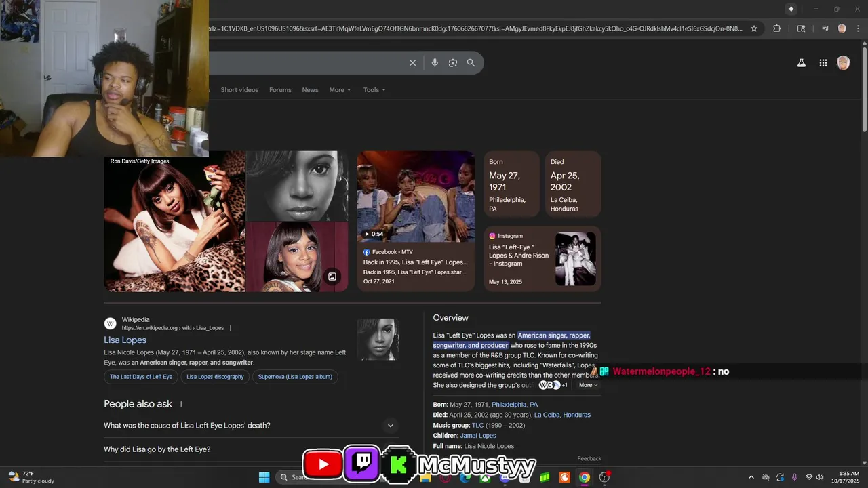Open the weather widget showing 72°F
868x488 pixels.
[x=31, y=477]
